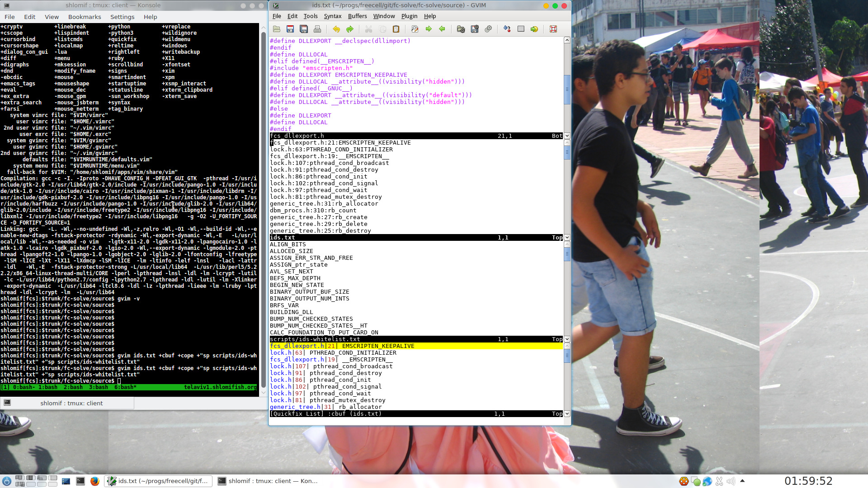Click 'ALLOCED_SIZE' in the whitelist pane
Screen dimensions: 868x488
(x=292, y=251)
